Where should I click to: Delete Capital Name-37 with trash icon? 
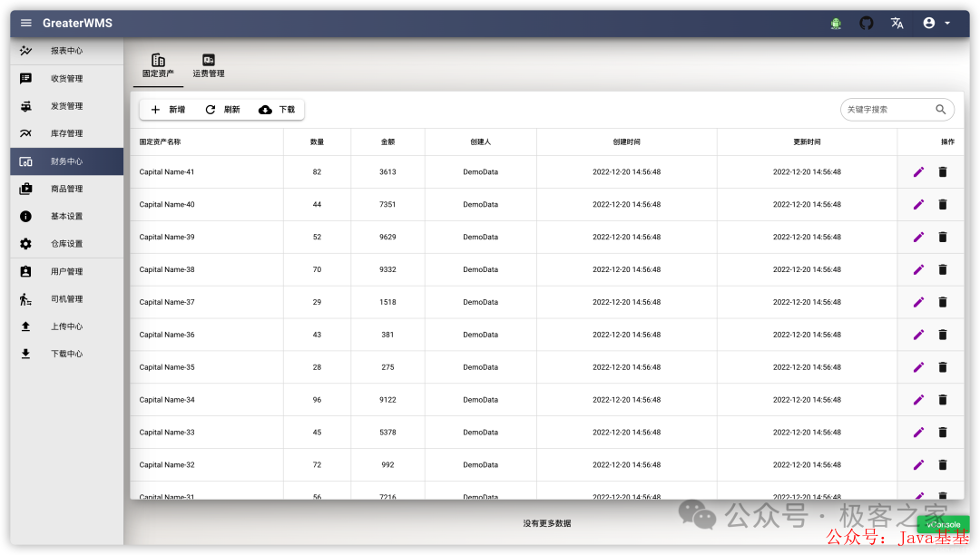(x=943, y=302)
